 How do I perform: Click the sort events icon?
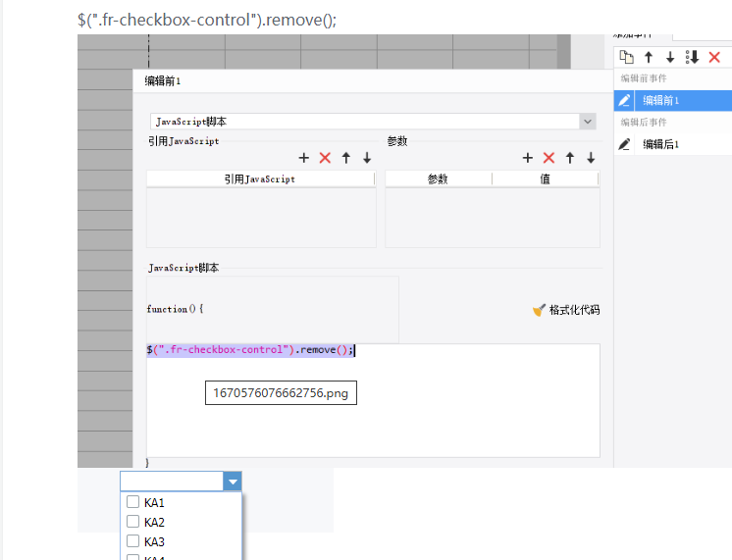click(x=693, y=58)
